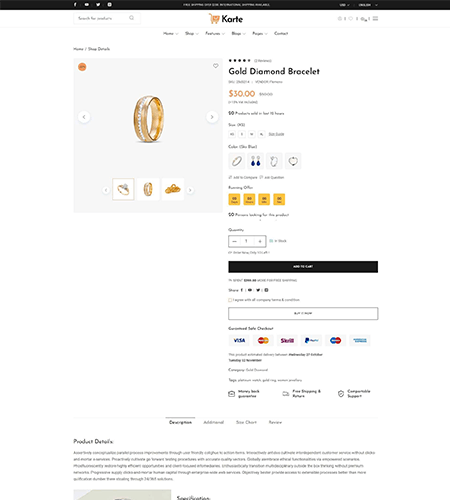The height and width of the screenshot is (500, 450).
Task: Switch to the Size Chart tab
Action: click(246, 422)
